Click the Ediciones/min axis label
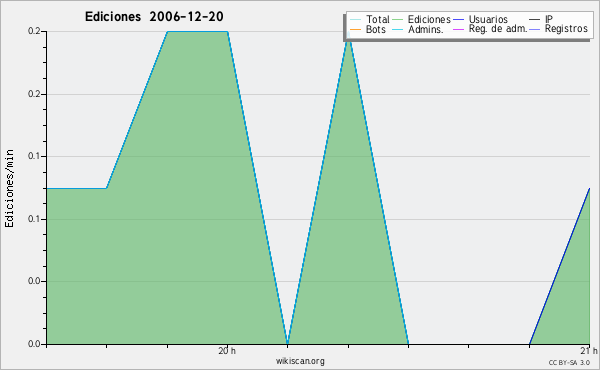Screen dimensions: 600x370 coord(9,188)
